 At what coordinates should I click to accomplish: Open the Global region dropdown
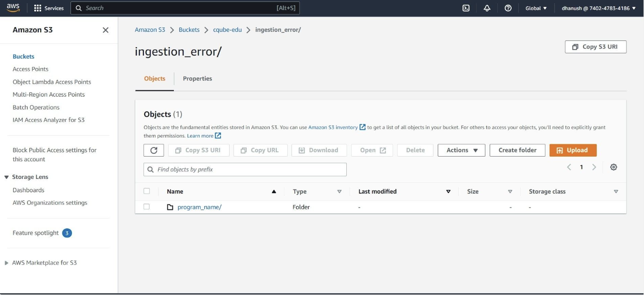[x=536, y=8]
